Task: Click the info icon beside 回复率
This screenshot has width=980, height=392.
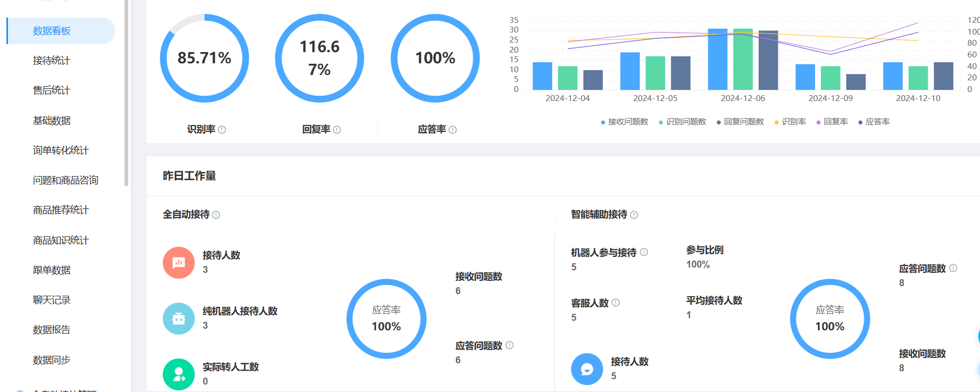Action: point(337,130)
